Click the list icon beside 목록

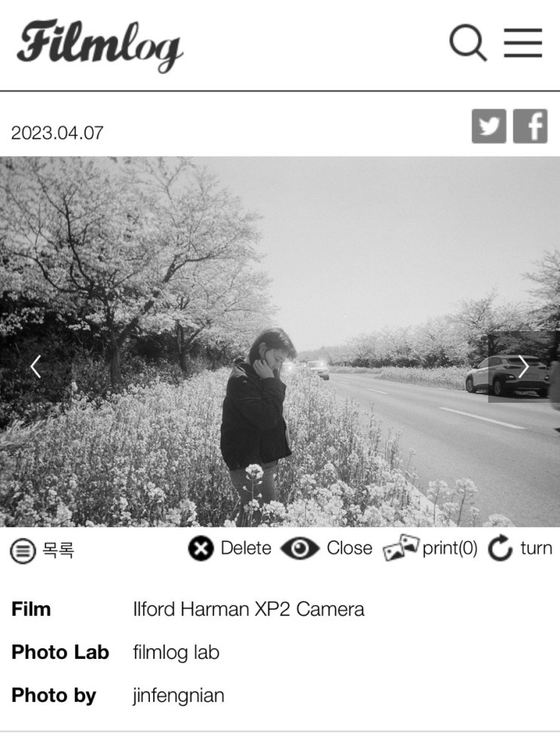click(23, 550)
